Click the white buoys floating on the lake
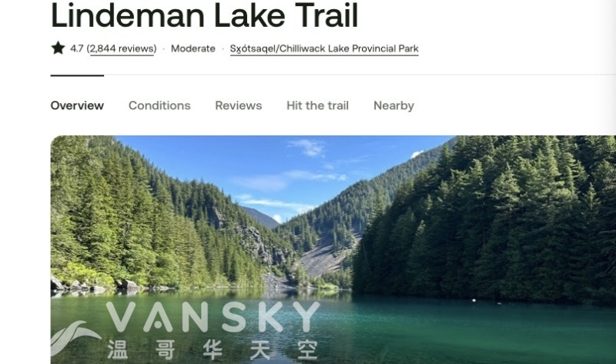 click(x=486, y=301)
